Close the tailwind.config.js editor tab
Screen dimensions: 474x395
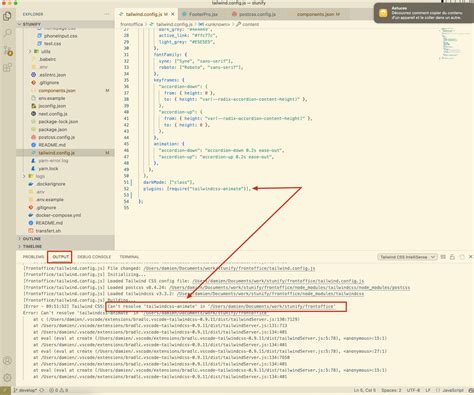coord(173,14)
